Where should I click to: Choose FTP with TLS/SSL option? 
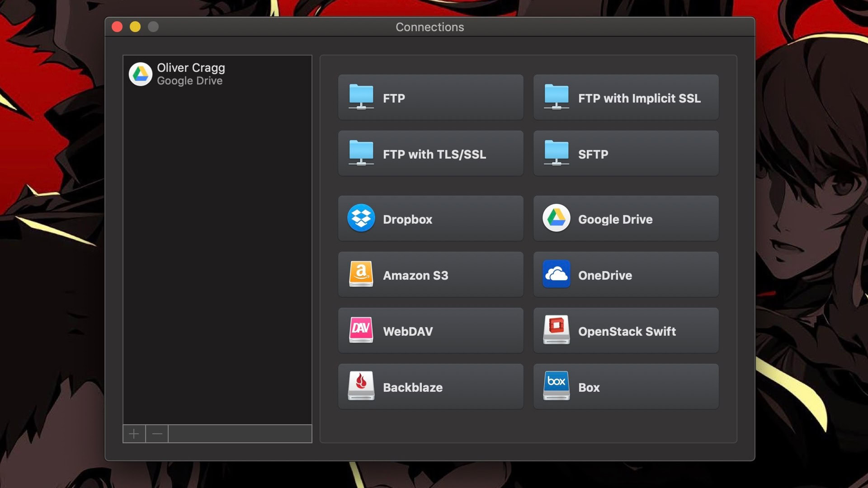click(x=430, y=154)
